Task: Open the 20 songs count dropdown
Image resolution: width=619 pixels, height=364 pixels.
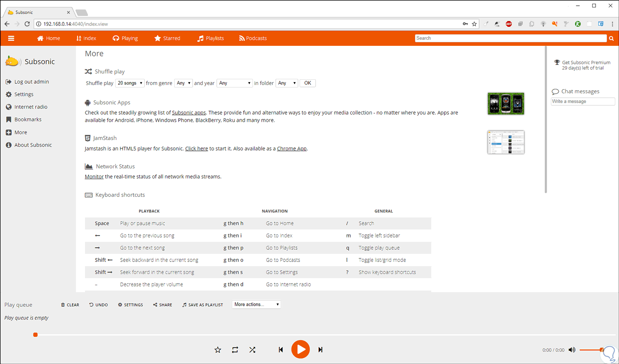Action: tap(130, 83)
